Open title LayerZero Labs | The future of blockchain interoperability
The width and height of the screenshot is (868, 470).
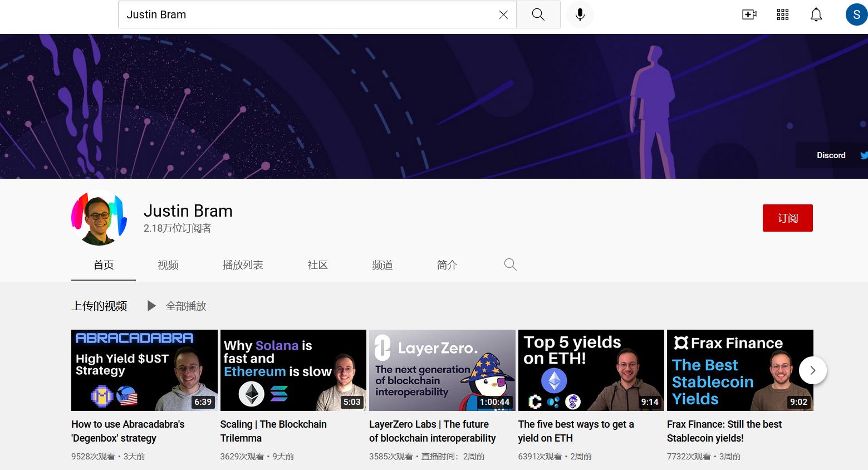click(433, 431)
